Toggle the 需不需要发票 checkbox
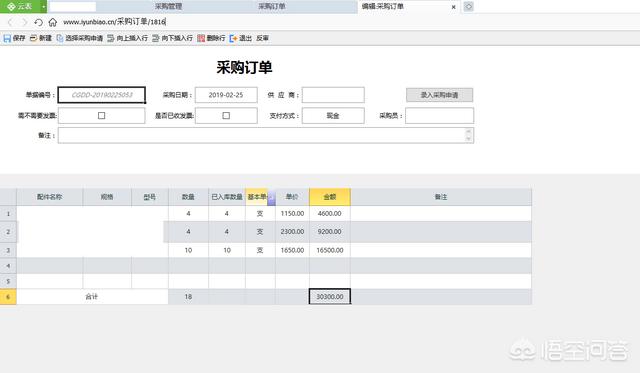The width and height of the screenshot is (640, 373). [102, 116]
